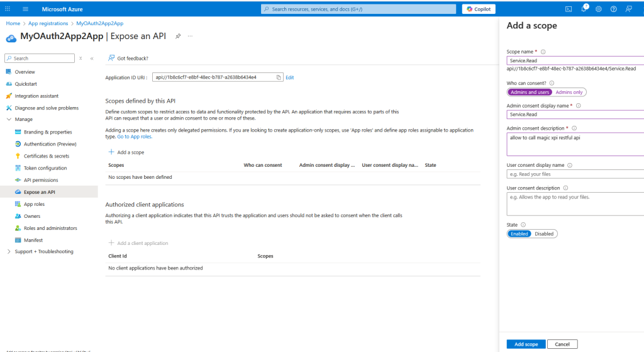The image size is (644, 352).
Task: Go to App roles in the sidebar
Action: (x=34, y=204)
